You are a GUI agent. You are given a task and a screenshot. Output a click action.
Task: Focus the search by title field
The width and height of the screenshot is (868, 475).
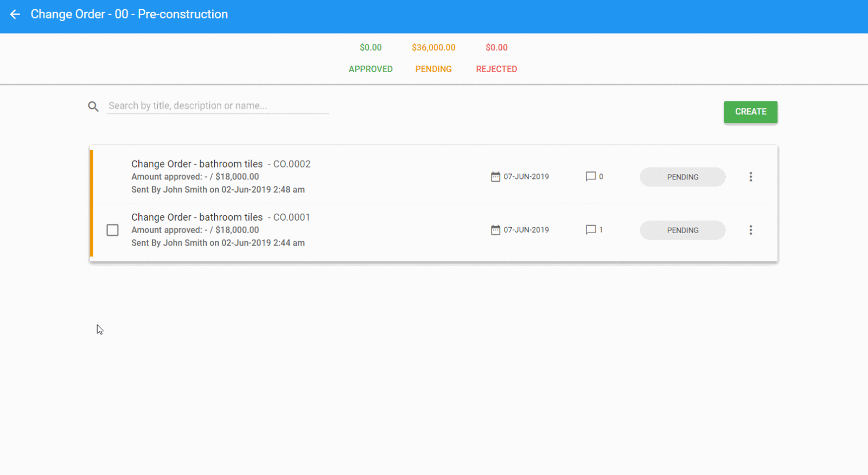point(218,106)
